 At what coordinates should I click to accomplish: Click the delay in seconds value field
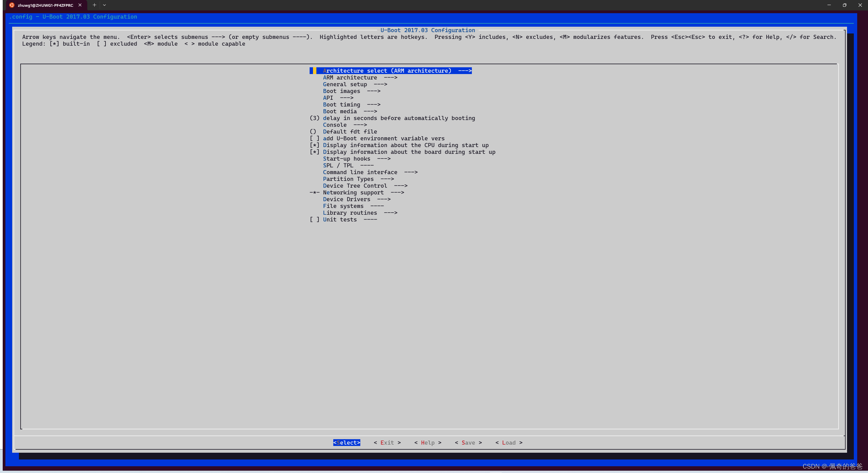coord(314,118)
